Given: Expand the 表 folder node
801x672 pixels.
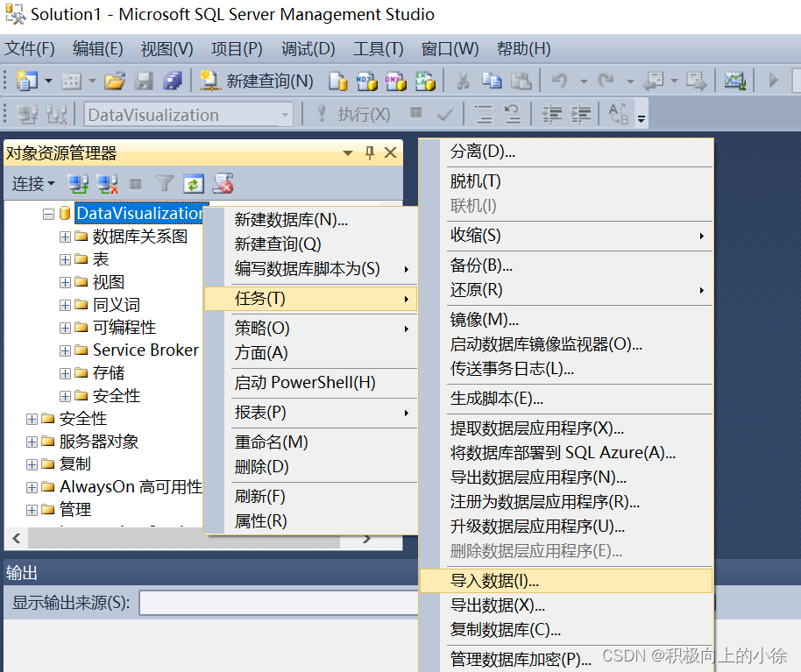Looking at the screenshot, I should point(65,259).
